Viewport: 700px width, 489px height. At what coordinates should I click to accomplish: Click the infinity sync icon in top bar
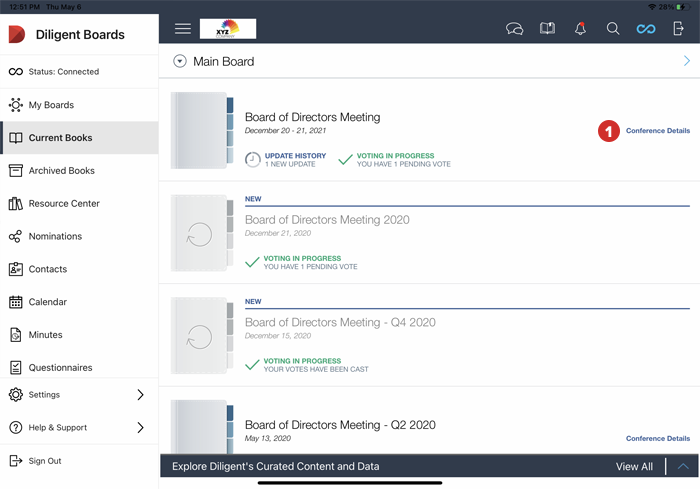(646, 29)
